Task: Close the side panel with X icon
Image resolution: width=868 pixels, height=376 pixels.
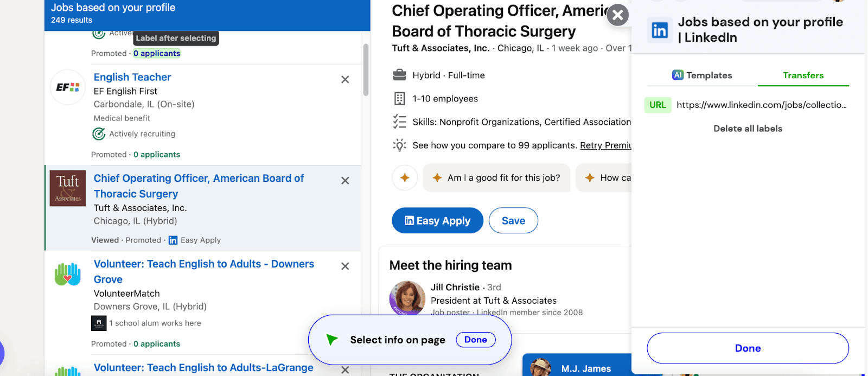Action: coord(617,15)
